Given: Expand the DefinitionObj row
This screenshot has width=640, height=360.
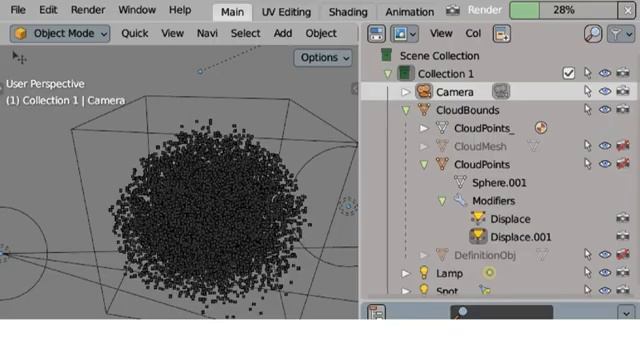Looking at the screenshot, I should (x=424, y=255).
